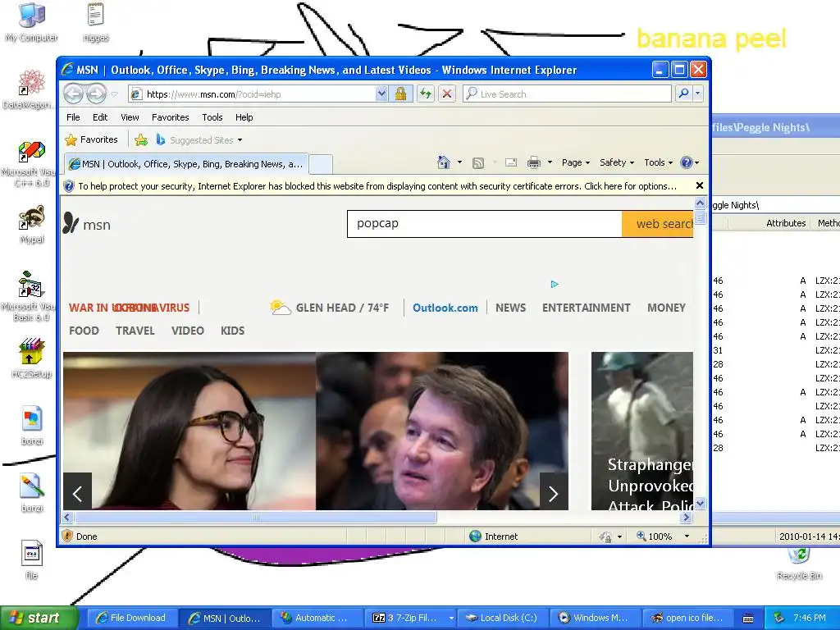Click the vertical scrollbar down arrow
Image resolution: width=840 pixels, height=630 pixels.
point(701,504)
